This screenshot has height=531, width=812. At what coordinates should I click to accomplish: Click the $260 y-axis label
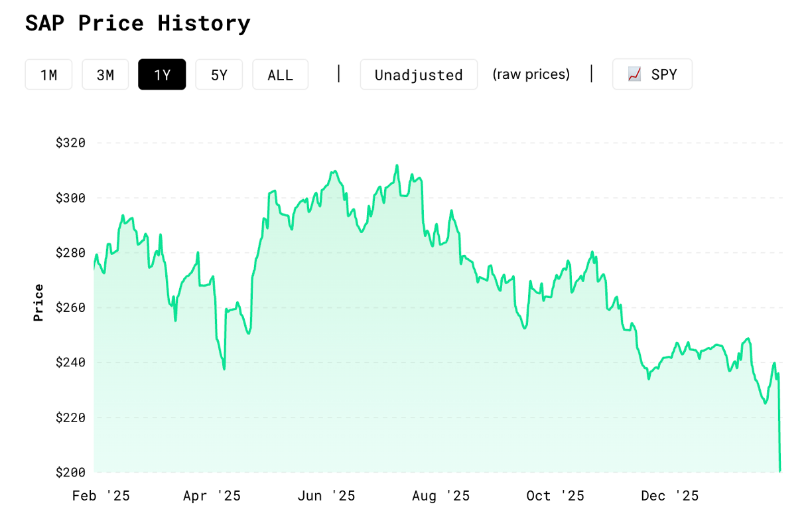coord(71,308)
